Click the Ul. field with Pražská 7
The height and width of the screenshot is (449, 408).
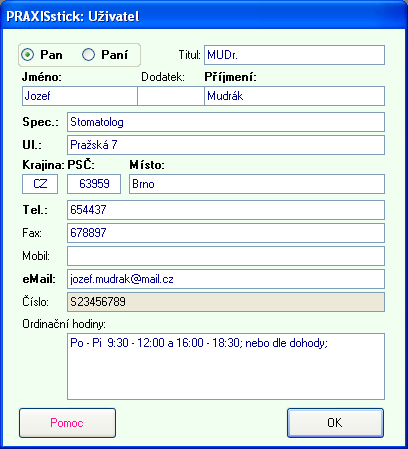(x=226, y=145)
